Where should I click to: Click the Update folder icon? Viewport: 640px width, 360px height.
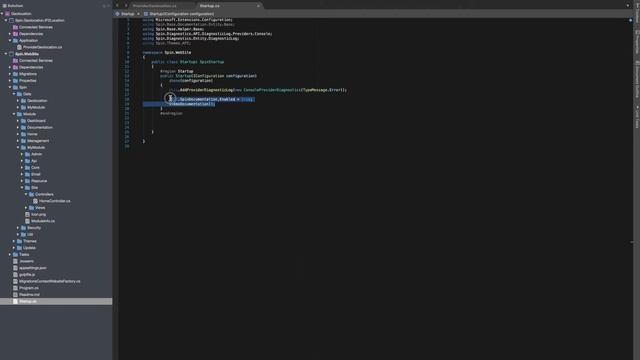pos(19,248)
